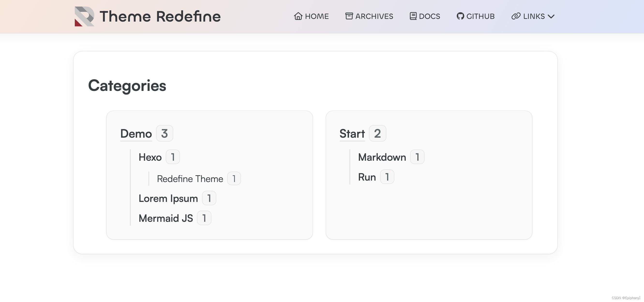Select the Hexo subcategory
Image resolution: width=644 pixels, height=302 pixels.
[x=150, y=157]
